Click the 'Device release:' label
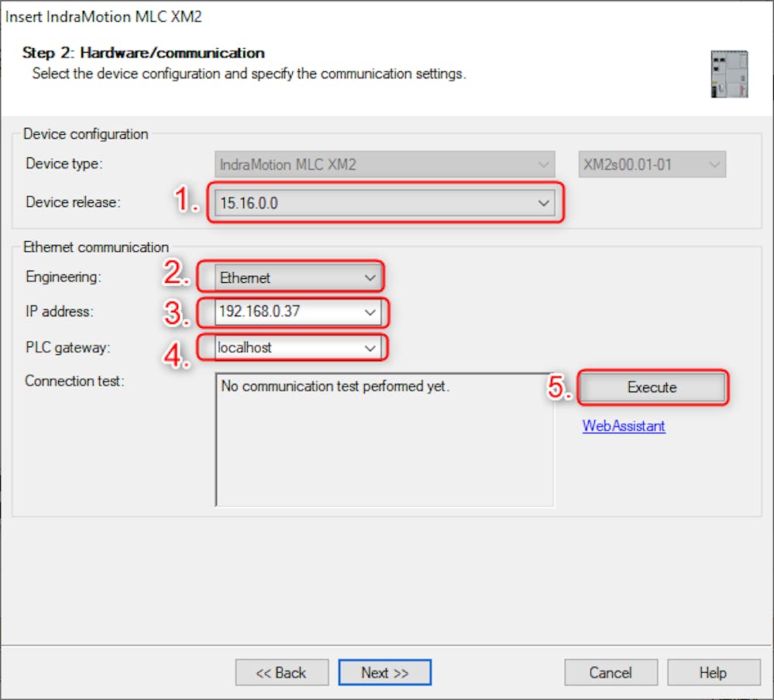The image size is (774, 700). (73, 202)
